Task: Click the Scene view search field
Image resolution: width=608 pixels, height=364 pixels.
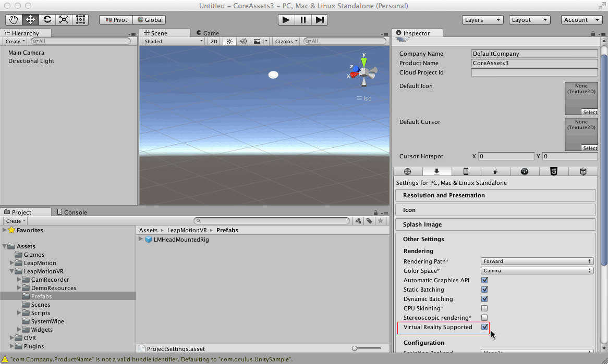Action: (345, 41)
